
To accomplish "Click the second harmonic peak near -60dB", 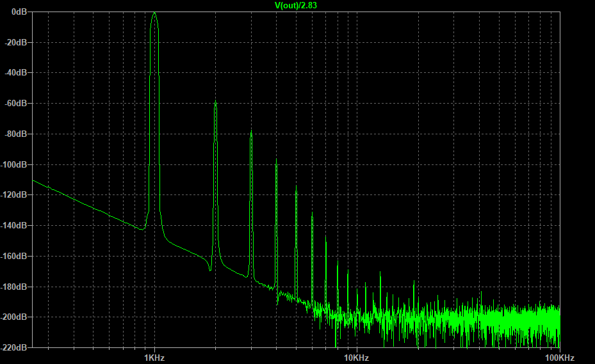I will coord(216,102).
